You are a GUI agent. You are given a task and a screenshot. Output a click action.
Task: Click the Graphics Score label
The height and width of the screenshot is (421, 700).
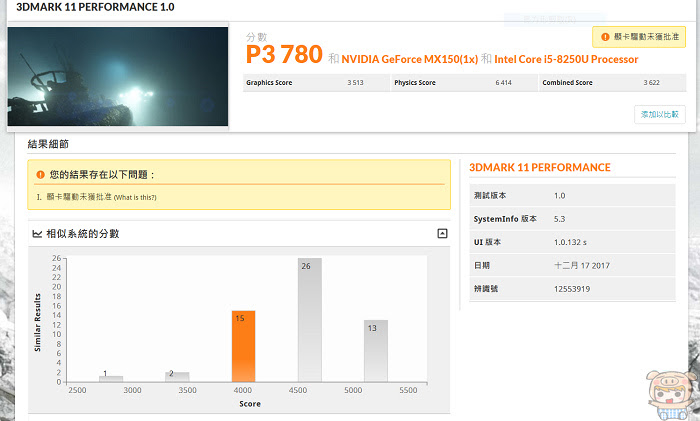pyautogui.click(x=269, y=83)
